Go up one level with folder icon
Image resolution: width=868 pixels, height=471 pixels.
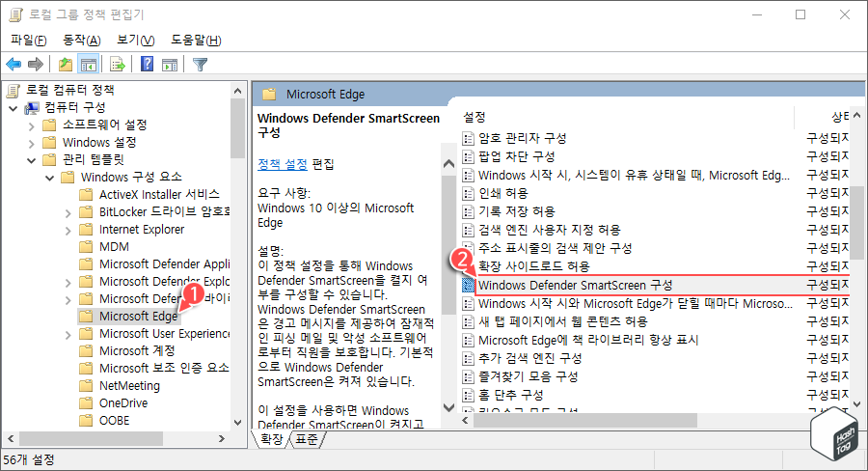coord(66,65)
